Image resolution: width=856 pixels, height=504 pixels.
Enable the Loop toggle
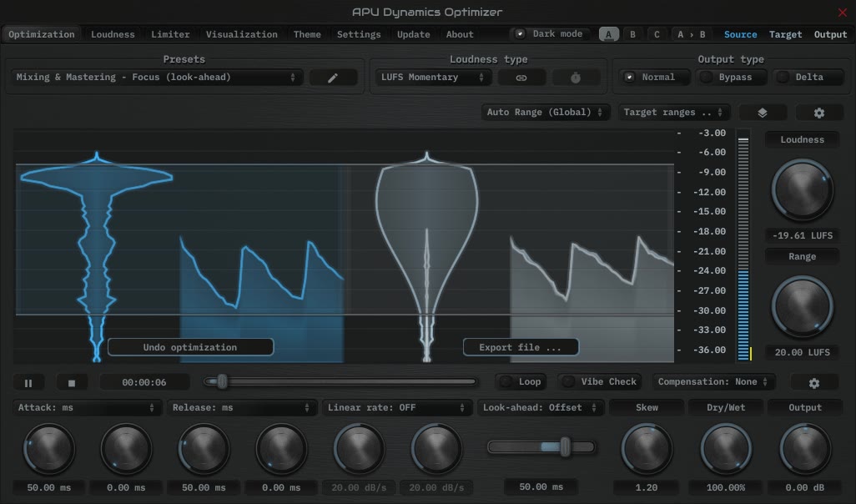(x=521, y=381)
